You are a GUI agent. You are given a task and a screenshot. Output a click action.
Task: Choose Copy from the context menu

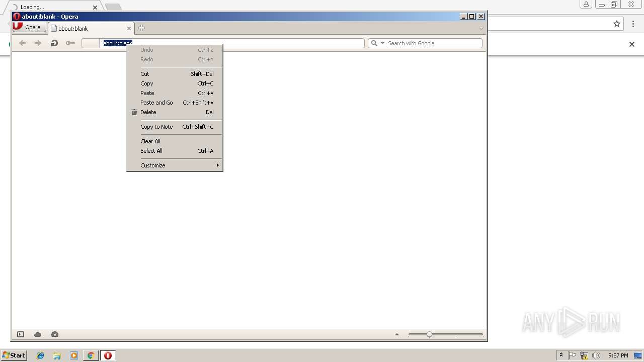[175, 83]
